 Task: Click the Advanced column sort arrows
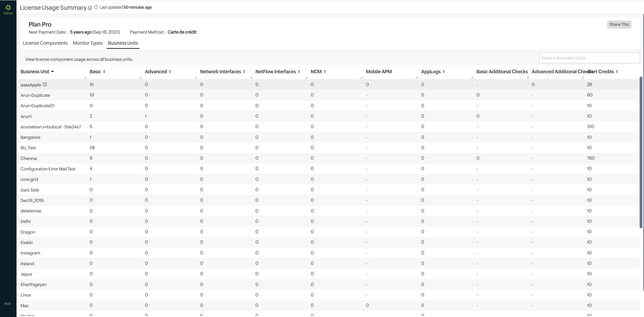[170, 72]
